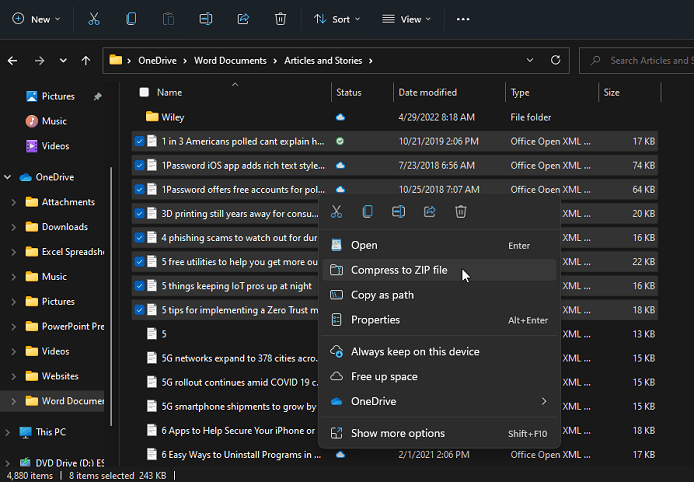Click the OneDrive cloud entry in navigation pane
The height and width of the screenshot is (482, 694).
click(x=47, y=177)
